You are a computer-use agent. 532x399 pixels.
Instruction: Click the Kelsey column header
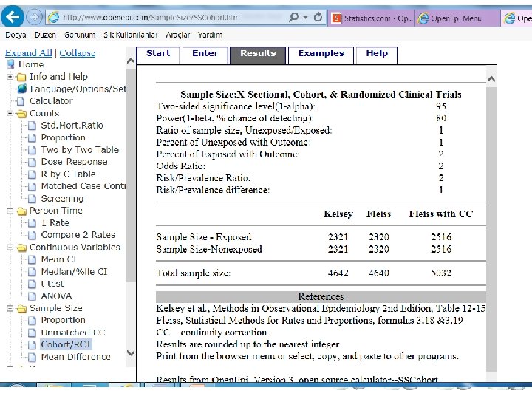pos(338,214)
